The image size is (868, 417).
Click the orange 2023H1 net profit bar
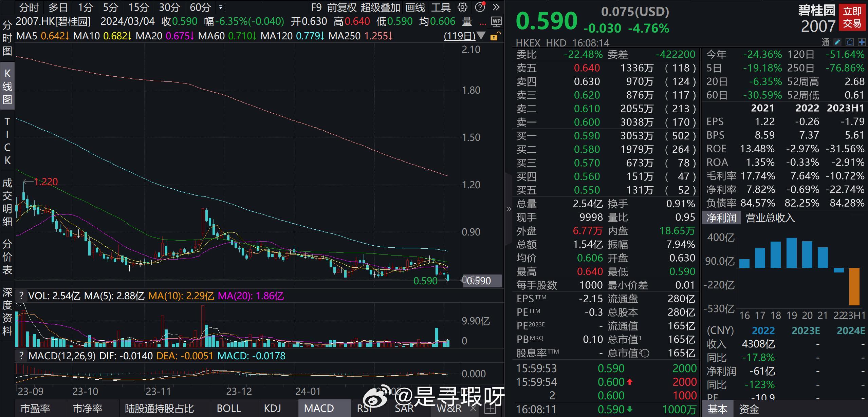coord(854,287)
